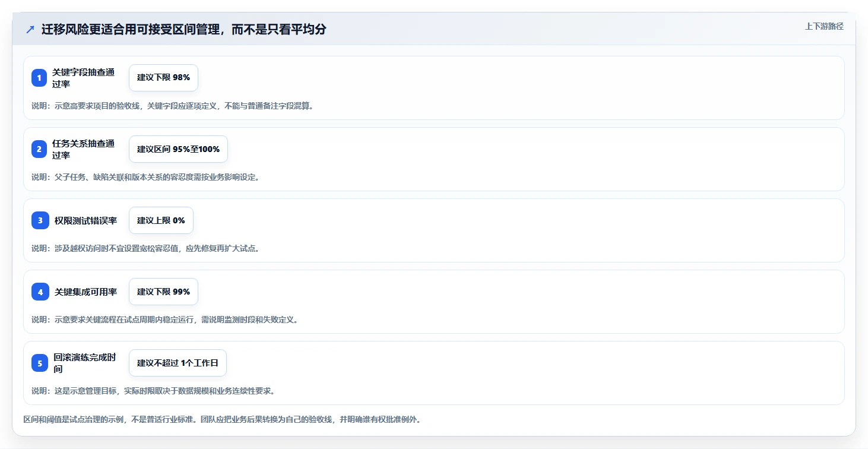Click the number 1 badge
Viewport: 868px width, 449px height.
39,78
